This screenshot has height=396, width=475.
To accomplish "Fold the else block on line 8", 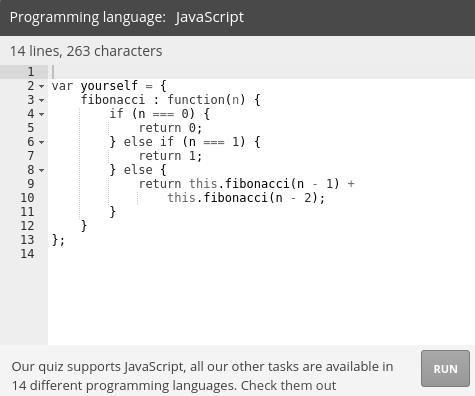I will [41, 170].
